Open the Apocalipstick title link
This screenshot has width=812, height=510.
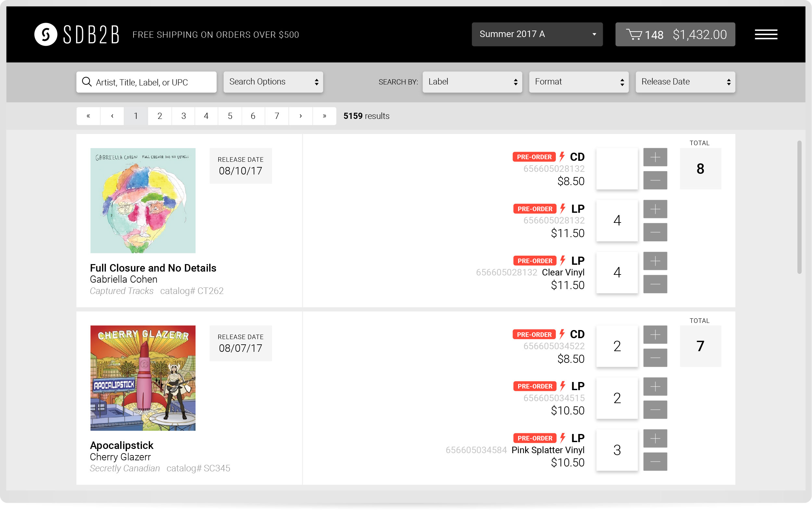(x=122, y=445)
